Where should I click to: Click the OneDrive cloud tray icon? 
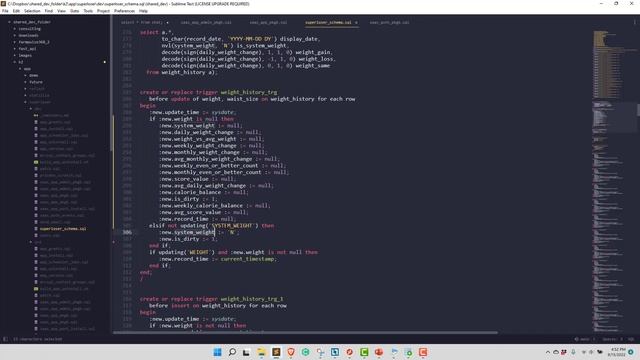coord(556,352)
